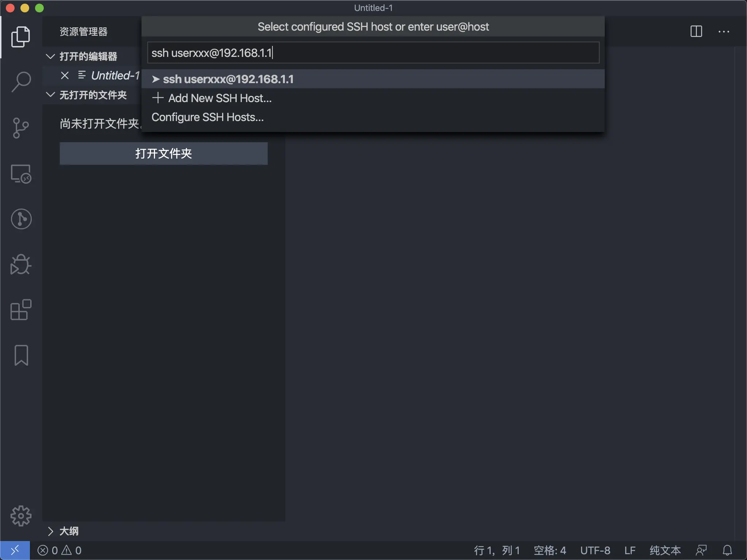Choose Configure SSH Hosts option
This screenshot has height=560, width=747.
click(x=207, y=117)
